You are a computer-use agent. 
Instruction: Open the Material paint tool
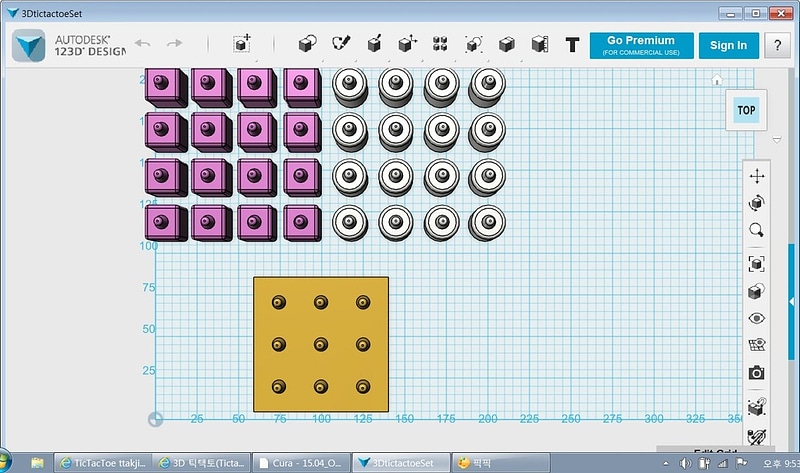click(x=757, y=437)
